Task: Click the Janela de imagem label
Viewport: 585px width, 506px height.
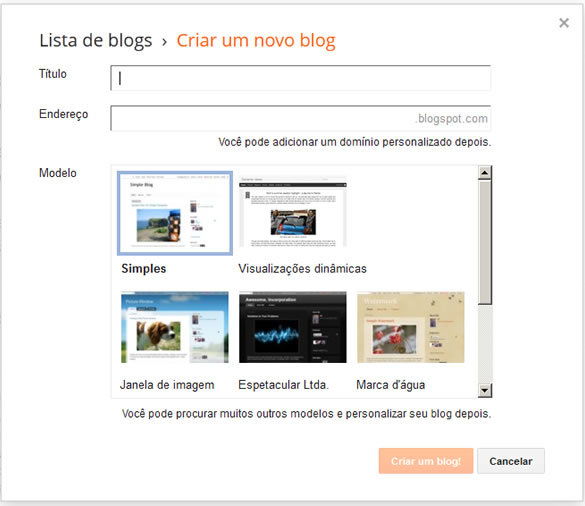Action: [167, 385]
